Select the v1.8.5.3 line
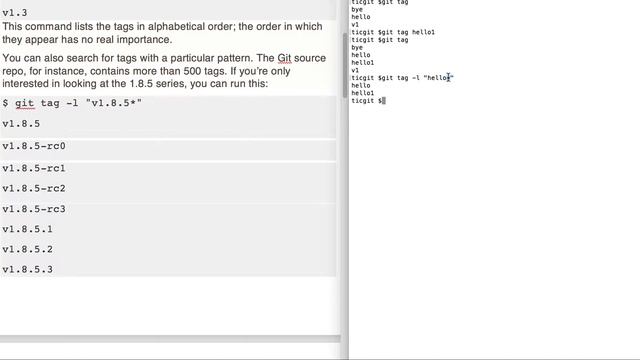The image size is (640, 360). pos(27,269)
